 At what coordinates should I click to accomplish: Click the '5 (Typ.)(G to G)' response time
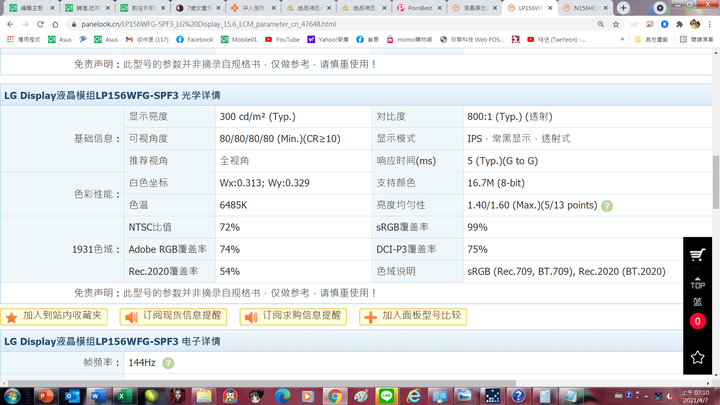(x=502, y=161)
